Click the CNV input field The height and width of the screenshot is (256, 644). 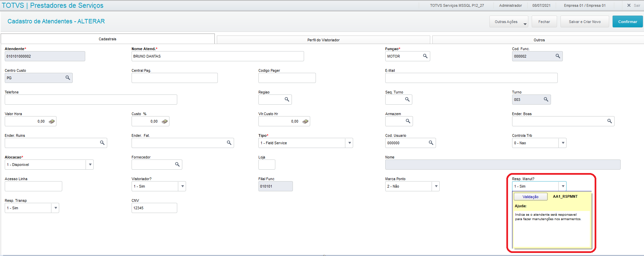(x=154, y=208)
